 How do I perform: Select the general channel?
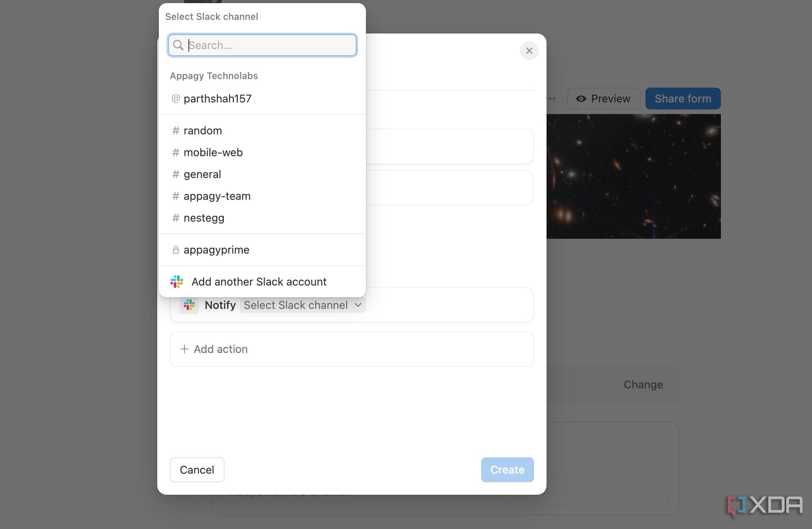click(x=262, y=174)
